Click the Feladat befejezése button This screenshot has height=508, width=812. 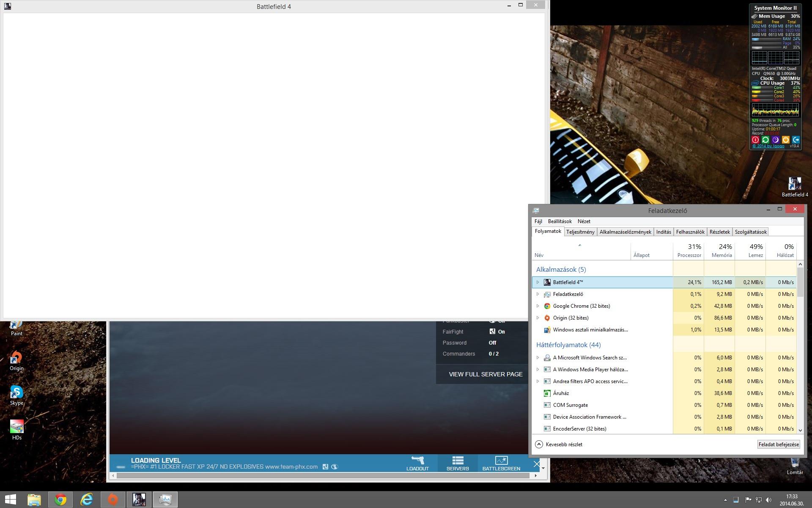point(778,444)
